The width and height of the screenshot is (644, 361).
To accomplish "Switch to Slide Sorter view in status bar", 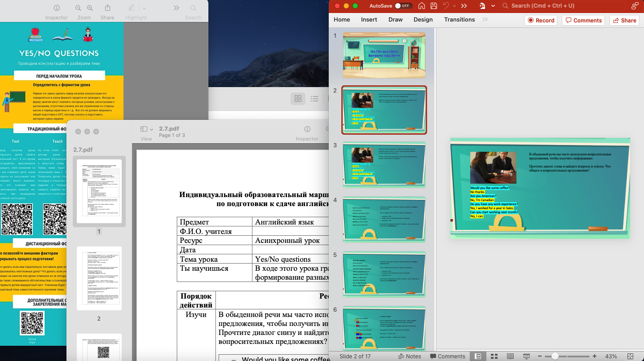I will (494, 356).
